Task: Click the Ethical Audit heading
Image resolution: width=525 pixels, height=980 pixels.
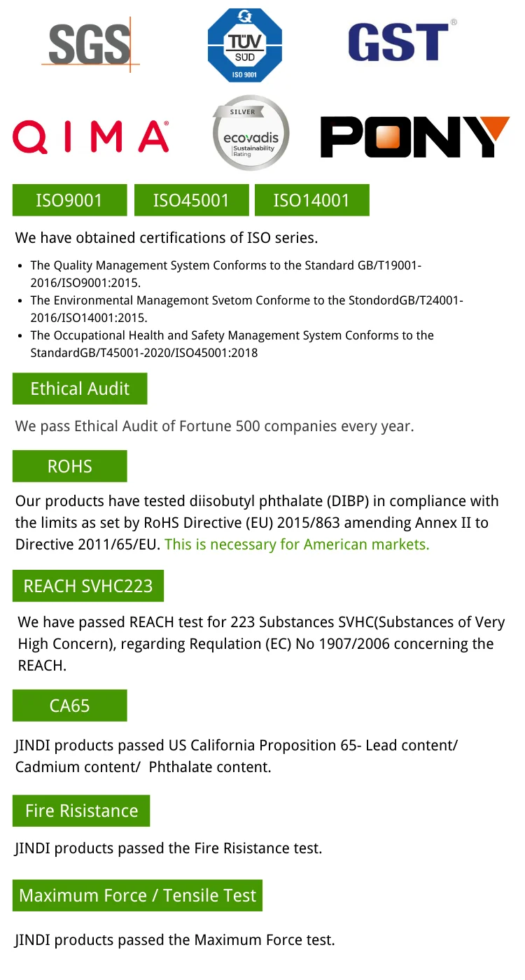Action: 80,388
